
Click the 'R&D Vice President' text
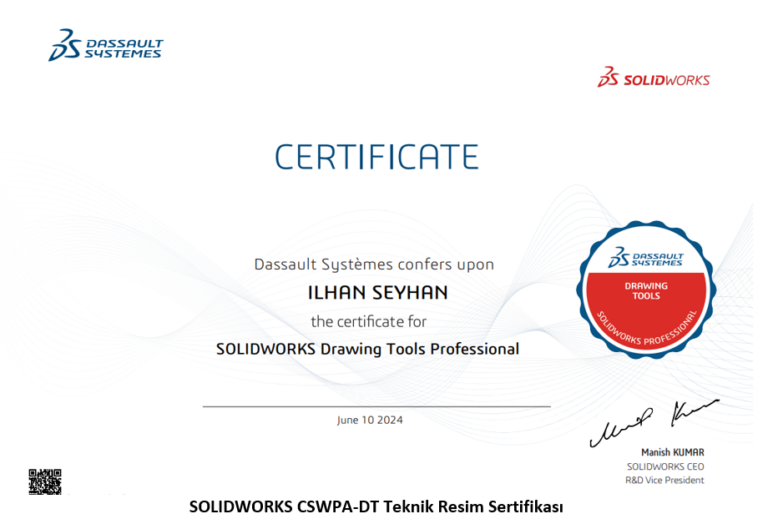coord(665,480)
